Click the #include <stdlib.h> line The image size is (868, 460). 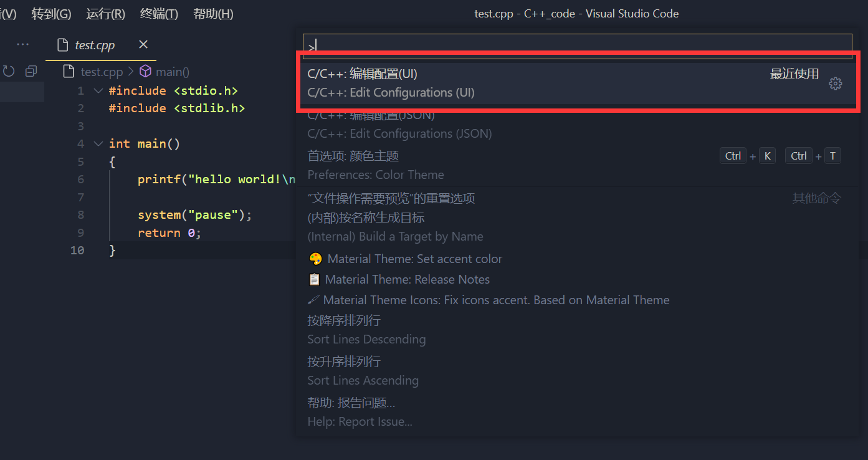click(177, 108)
